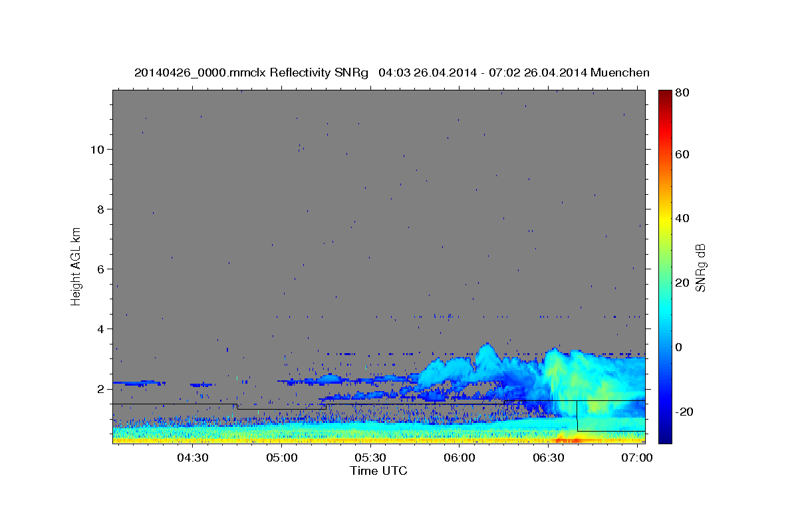Viewport: 798px width, 532px height.
Task: Click the colorbar value 40
Action: 682,218
